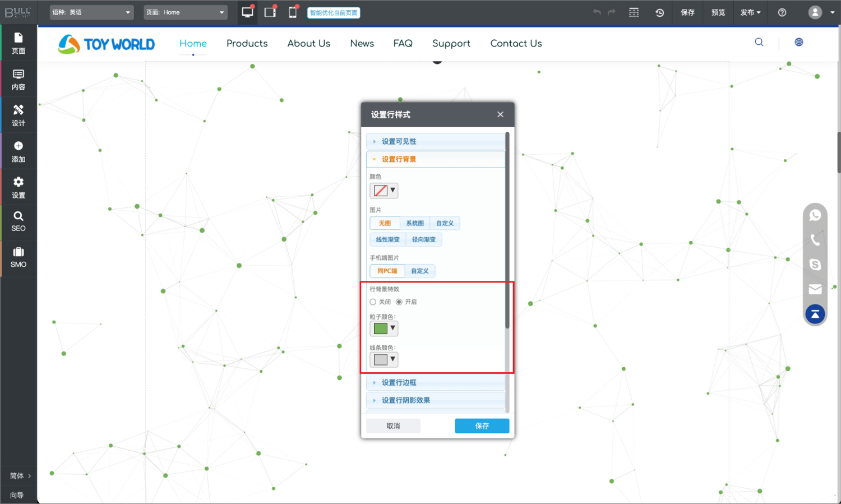Click the blue 保存 button in dialog

pos(482,426)
